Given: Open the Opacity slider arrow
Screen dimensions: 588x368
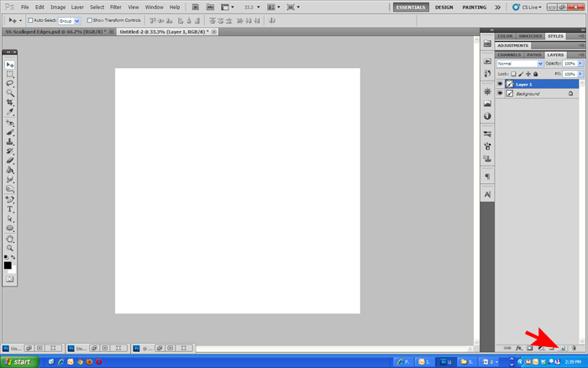Looking at the screenshot, I should (x=580, y=64).
